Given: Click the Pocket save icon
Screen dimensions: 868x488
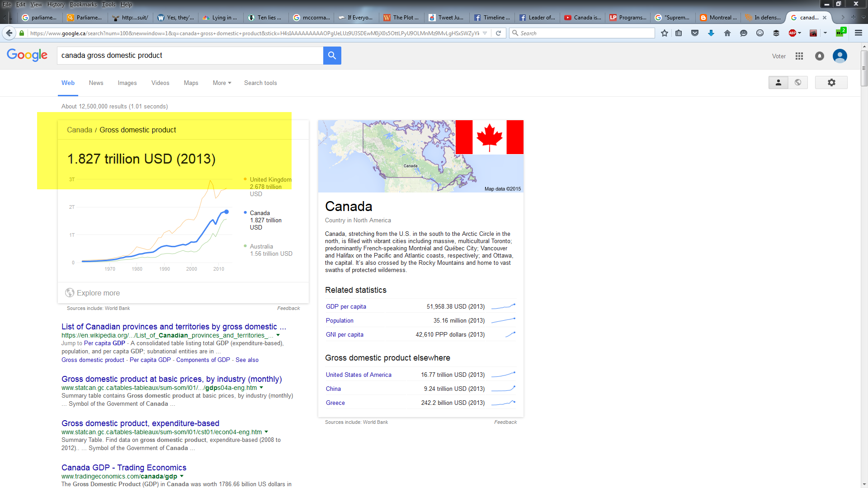Looking at the screenshot, I should [695, 33].
